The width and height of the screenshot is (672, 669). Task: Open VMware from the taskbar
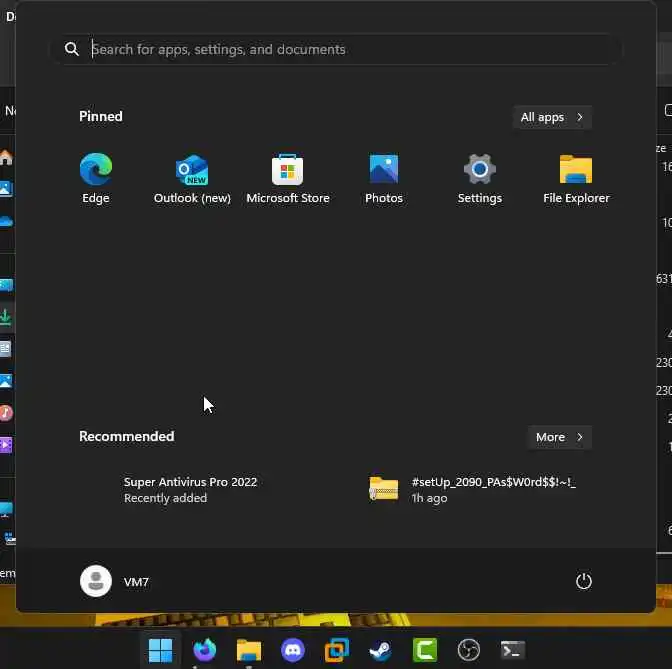click(337, 650)
